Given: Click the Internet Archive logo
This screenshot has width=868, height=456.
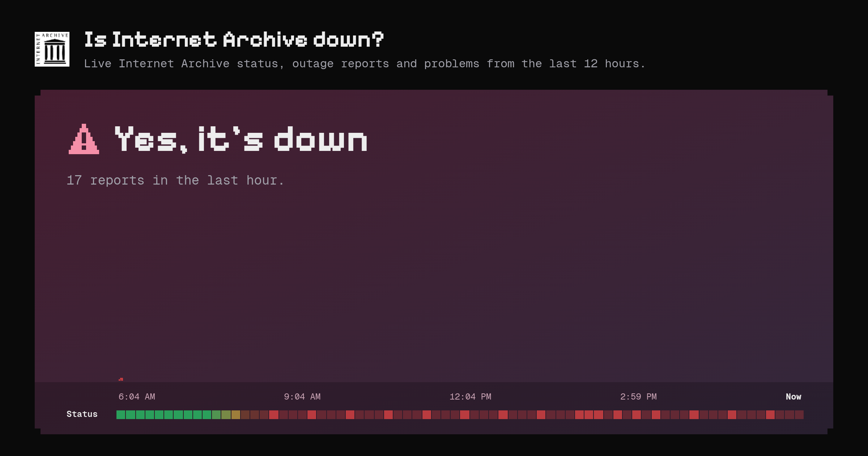Looking at the screenshot, I should click(52, 49).
